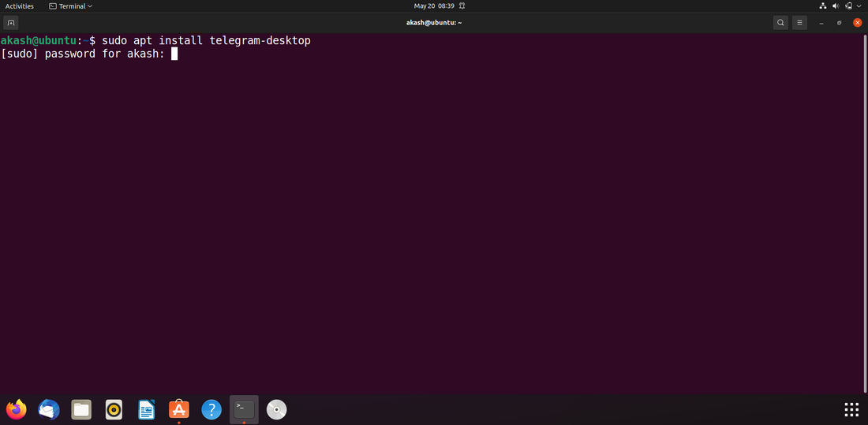The height and width of the screenshot is (425, 868).
Task: Launch Firefox from the dock
Action: (16, 409)
